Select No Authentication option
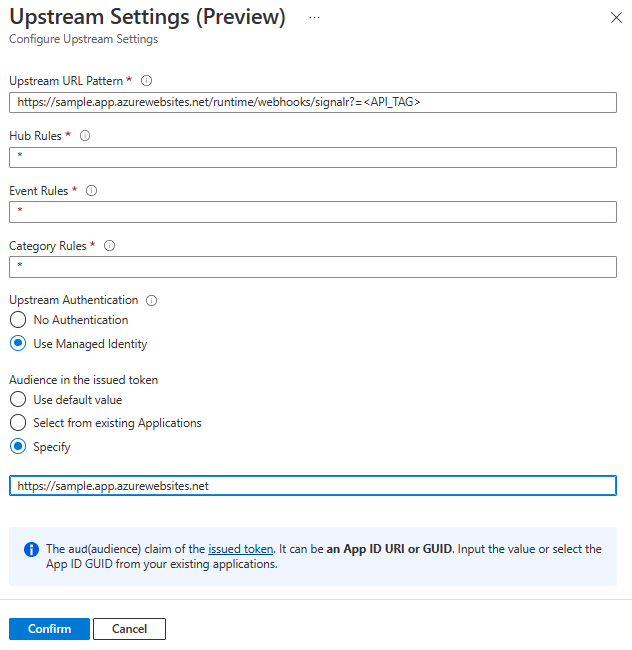 coord(18,320)
